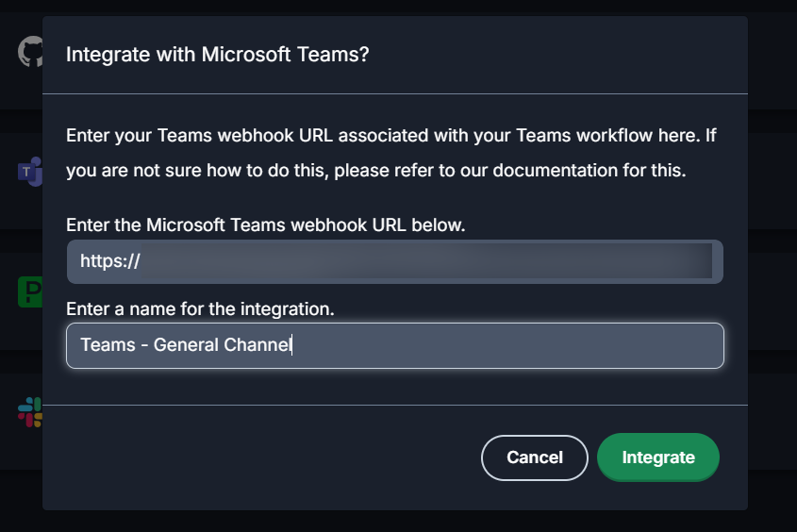Click the Microsoft Teams icon behind the dialog

30,172
